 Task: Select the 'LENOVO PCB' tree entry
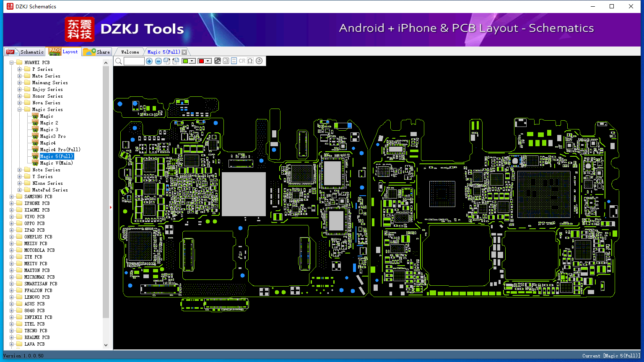[37, 297]
